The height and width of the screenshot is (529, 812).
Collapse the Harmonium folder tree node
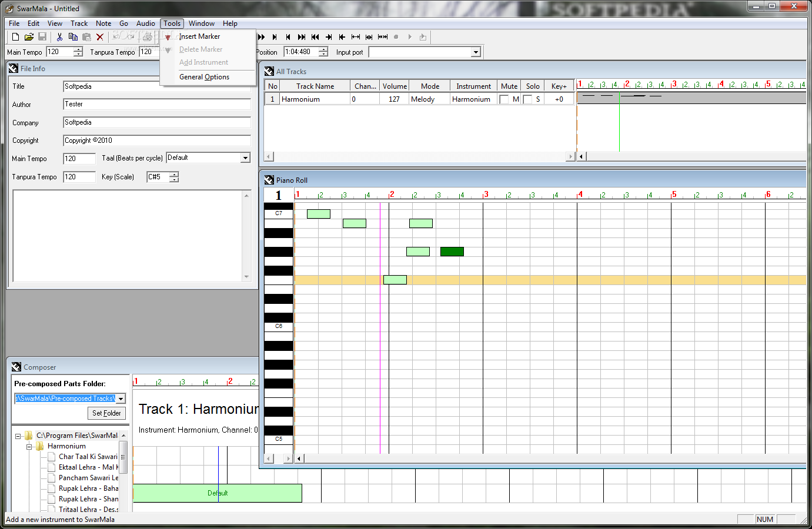[29, 447]
